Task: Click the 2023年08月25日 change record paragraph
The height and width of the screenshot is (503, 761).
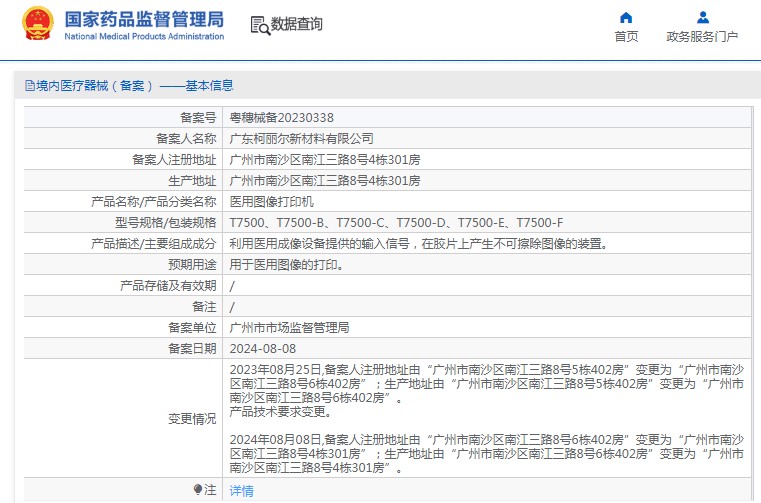Action: click(x=486, y=384)
